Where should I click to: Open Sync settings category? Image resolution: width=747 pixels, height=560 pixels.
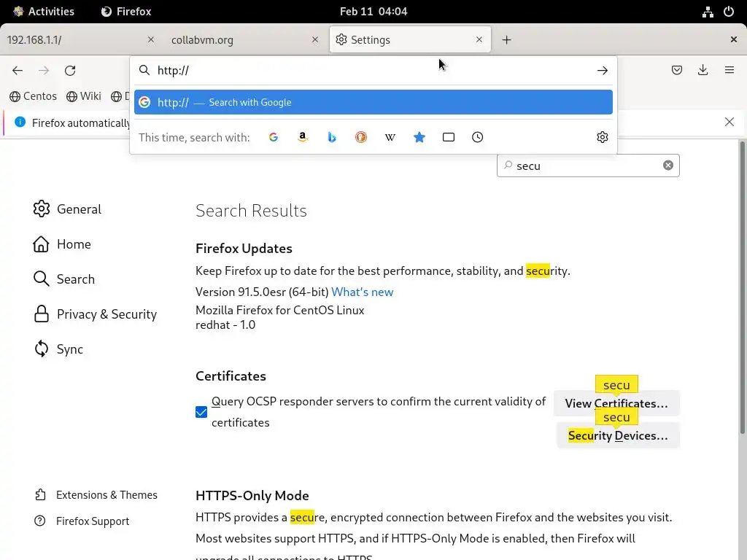pos(58,349)
